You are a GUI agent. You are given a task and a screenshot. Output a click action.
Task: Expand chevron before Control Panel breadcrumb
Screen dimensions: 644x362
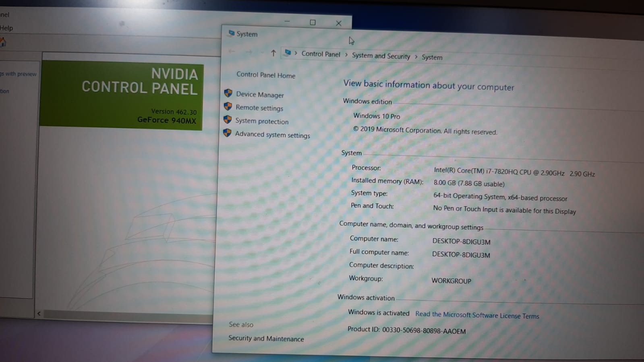point(296,53)
